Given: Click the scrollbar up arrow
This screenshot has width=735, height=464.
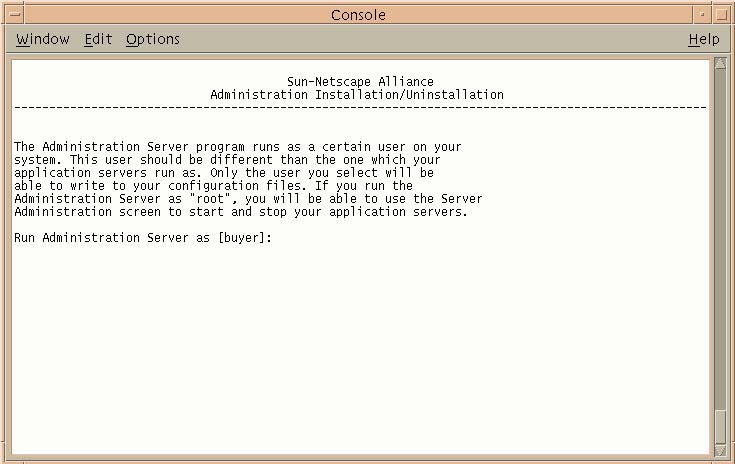Looking at the screenshot, I should [720, 63].
